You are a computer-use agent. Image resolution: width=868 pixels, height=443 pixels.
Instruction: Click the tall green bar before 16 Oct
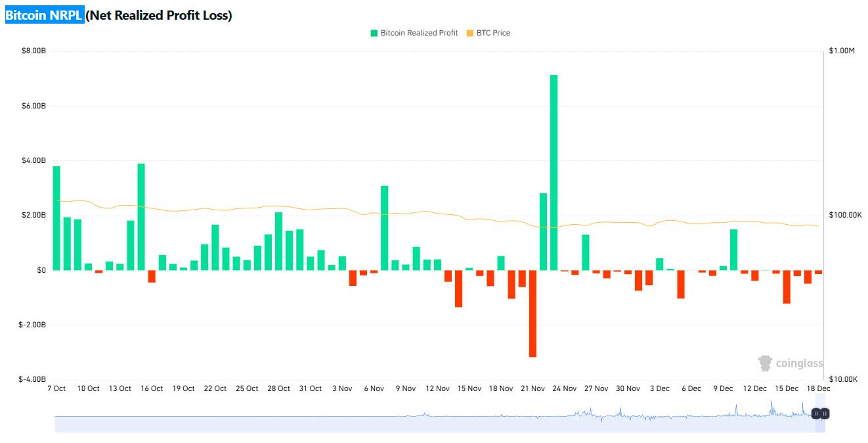pyautogui.click(x=141, y=216)
